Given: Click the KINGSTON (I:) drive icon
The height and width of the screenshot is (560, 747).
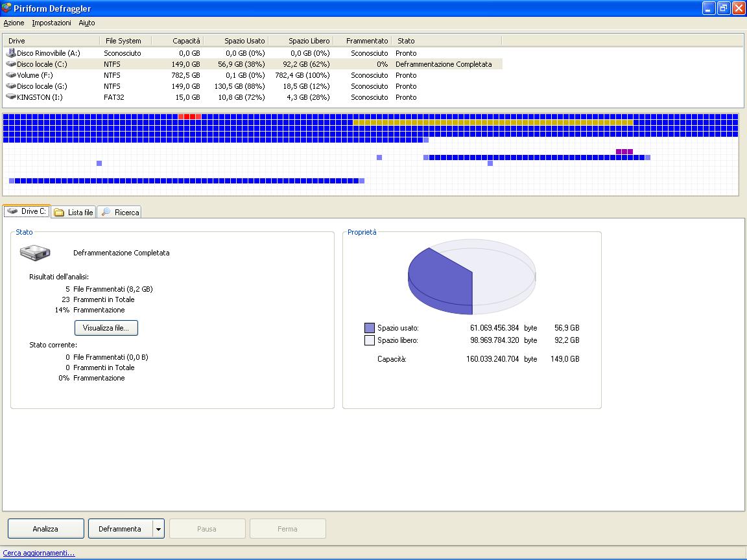Looking at the screenshot, I should pos(10,97).
